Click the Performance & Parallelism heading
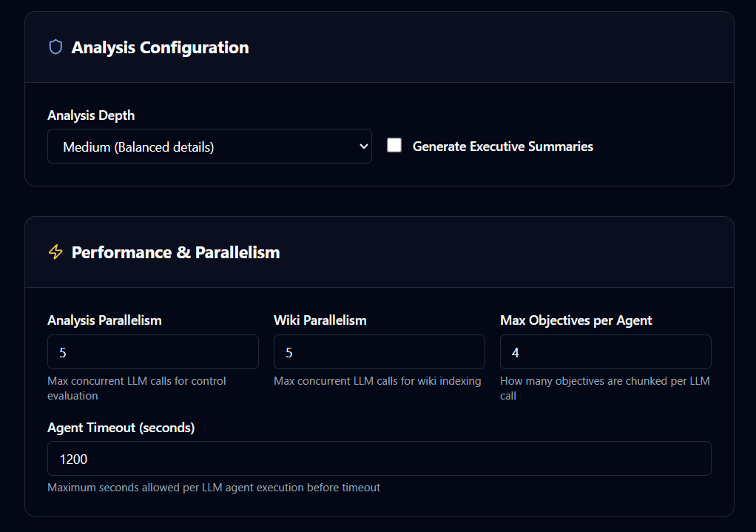This screenshot has width=756, height=532. pos(175,252)
